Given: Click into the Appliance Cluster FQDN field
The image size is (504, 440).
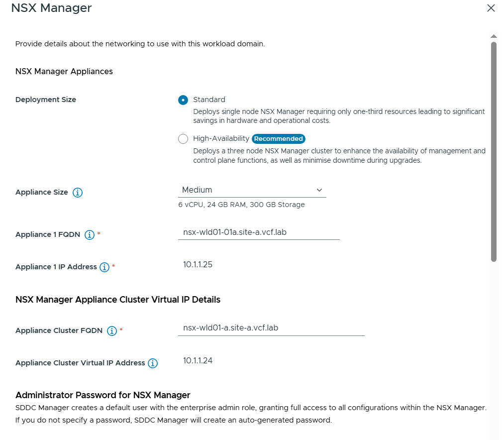Looking at the screenshot, I should (x=271, y=328).
